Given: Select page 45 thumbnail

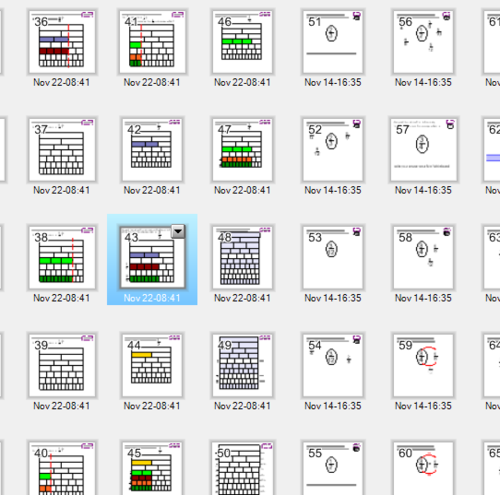Looking at the screenshot, I should [152, 468].
